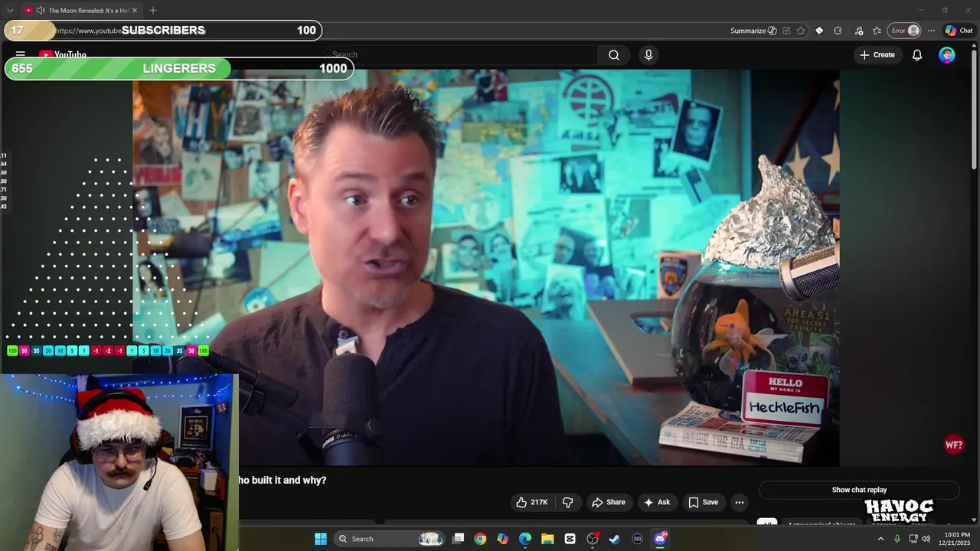Open Steam from taskbar
The width and height of the screenshot is (980, 551).
pyautogui.click(x=615, y=539)
